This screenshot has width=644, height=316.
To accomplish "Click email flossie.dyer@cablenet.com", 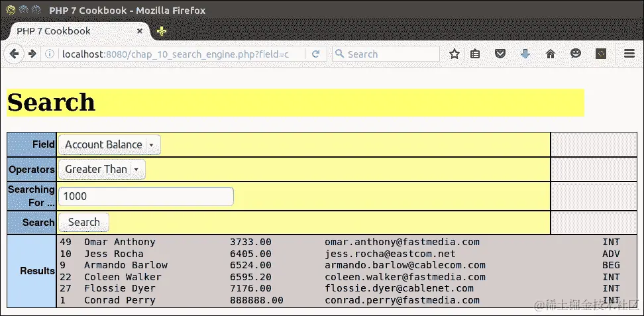I will [400, 288].
